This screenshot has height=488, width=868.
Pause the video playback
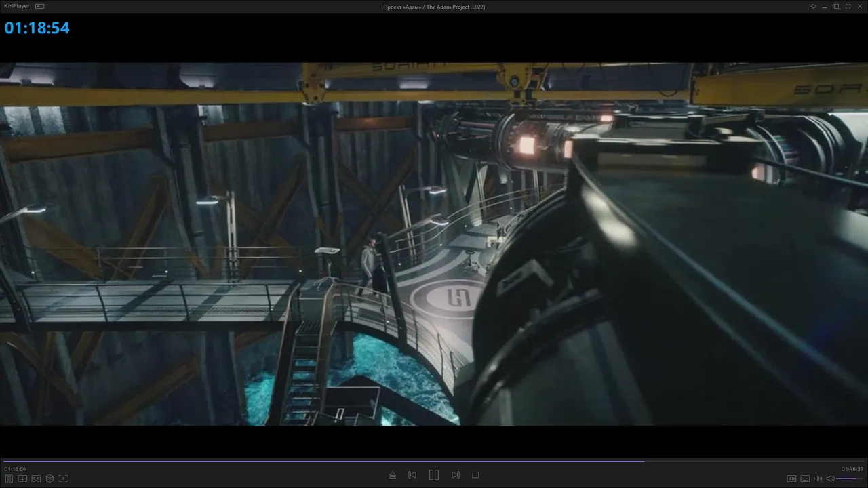[434, 475]
